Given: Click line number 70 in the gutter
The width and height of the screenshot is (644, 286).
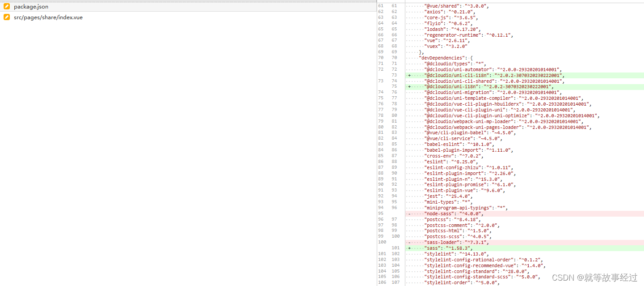Looking at the screenshot, I should click(381, 57).
